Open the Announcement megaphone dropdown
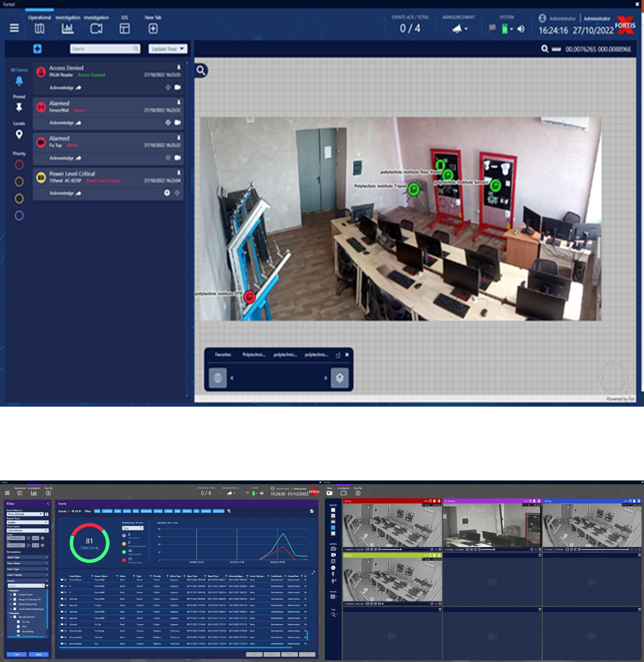Screen dimensions: 644x662 pyautogui.click(x=459, y=29)
